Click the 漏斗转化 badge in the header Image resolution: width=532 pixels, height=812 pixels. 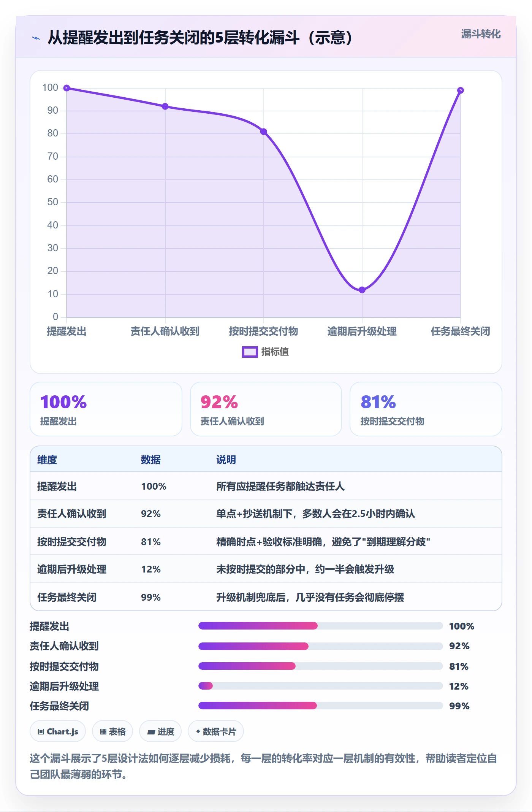(481, 34)
